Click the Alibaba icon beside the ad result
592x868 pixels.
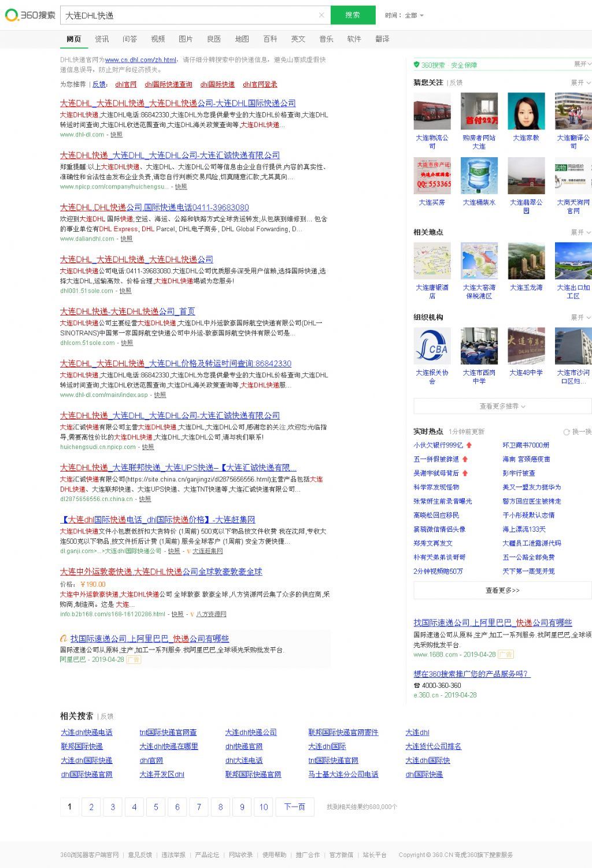[64, 639]
